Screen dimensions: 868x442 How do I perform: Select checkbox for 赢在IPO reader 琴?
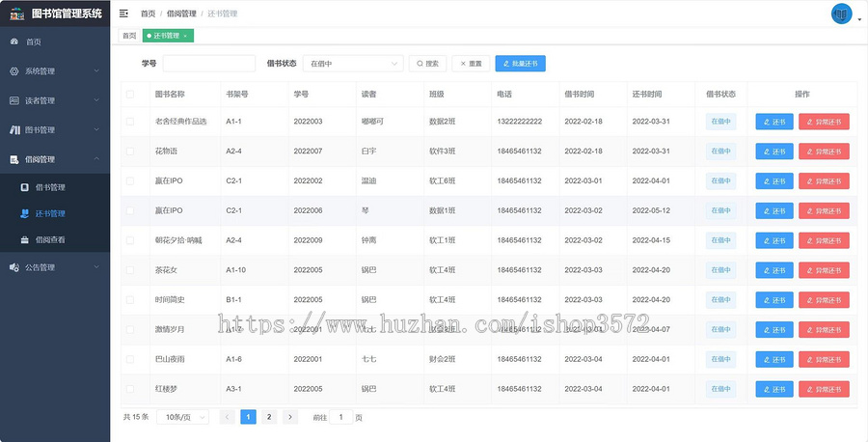point(130,210)
